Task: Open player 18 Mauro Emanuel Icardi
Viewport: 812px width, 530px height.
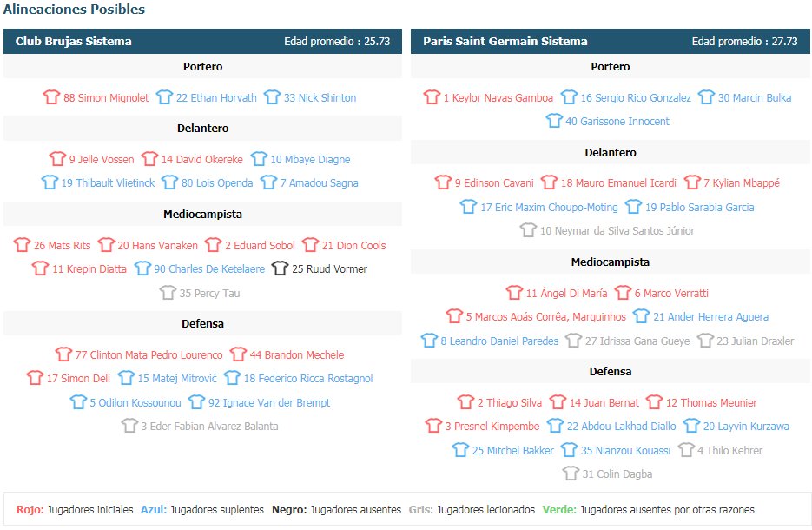Action: pos(618,182)
